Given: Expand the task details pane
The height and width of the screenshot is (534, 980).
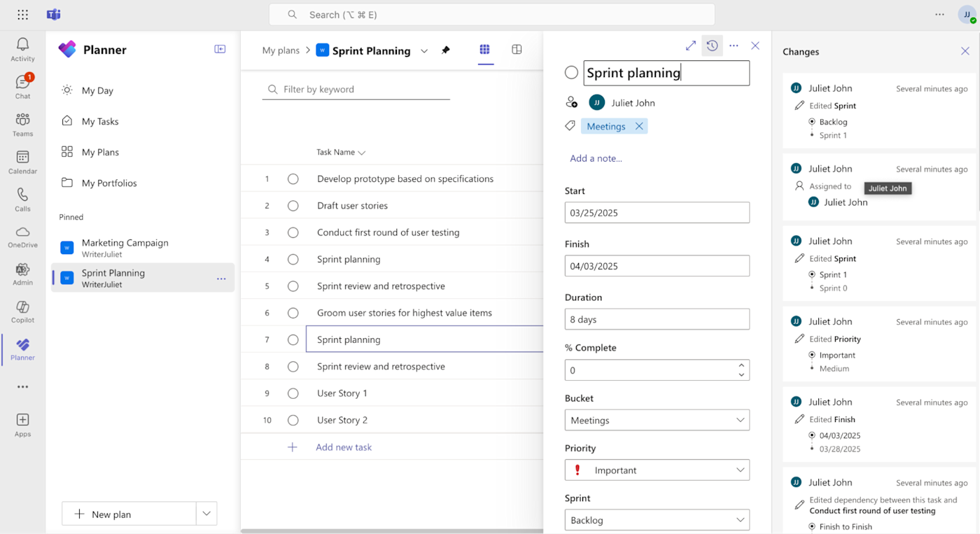Looking at the screenshot, I should coord(691,45).
